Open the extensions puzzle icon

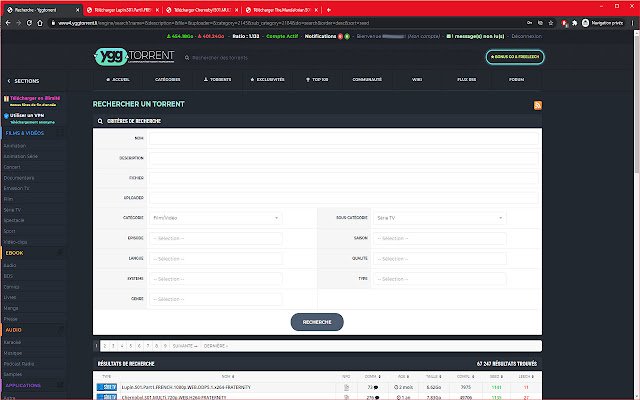click(575, 23)
